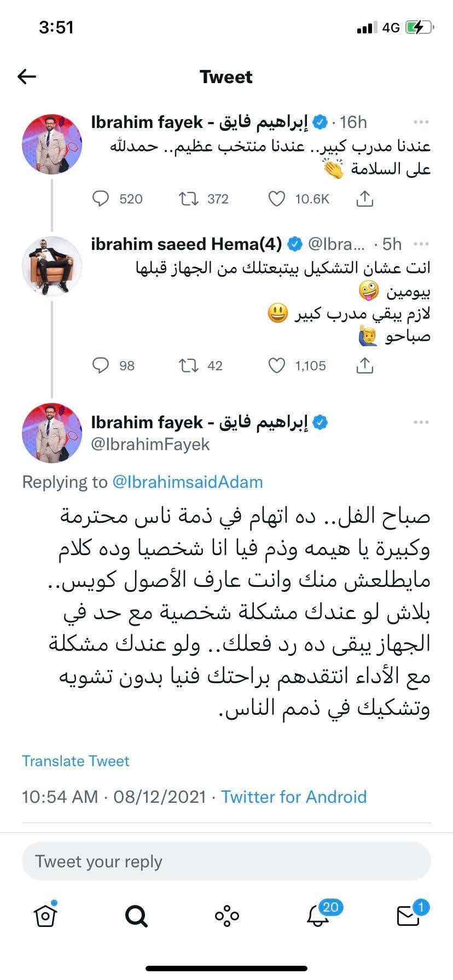Like the tweet with 1,105 likes
This screenshot has height=980, width=453.
(277, 365)
